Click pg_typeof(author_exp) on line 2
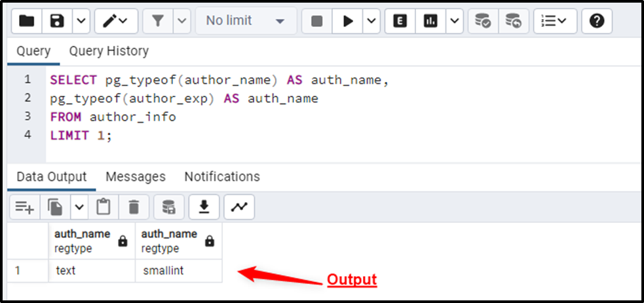 tap(132, 98)
